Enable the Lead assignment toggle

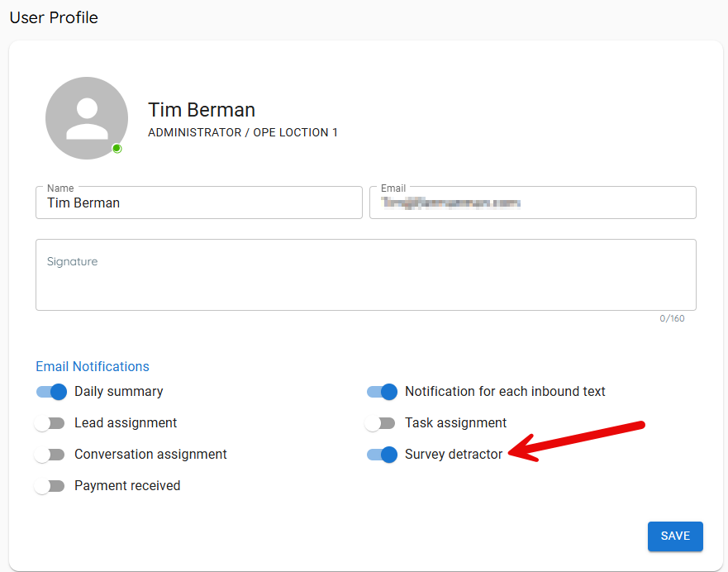click(50, 423)
